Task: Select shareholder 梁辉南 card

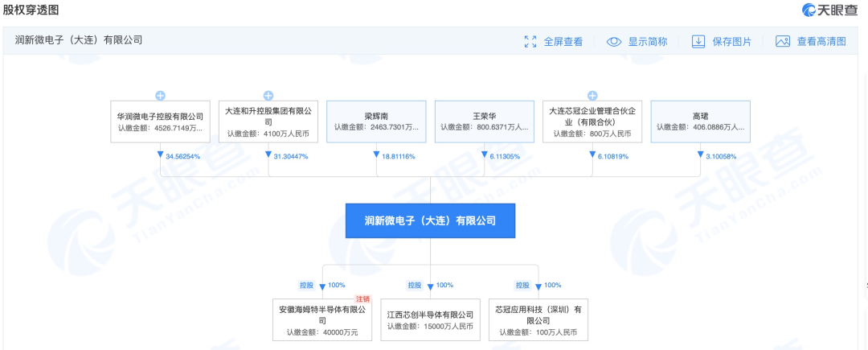Action: [376, 121]
